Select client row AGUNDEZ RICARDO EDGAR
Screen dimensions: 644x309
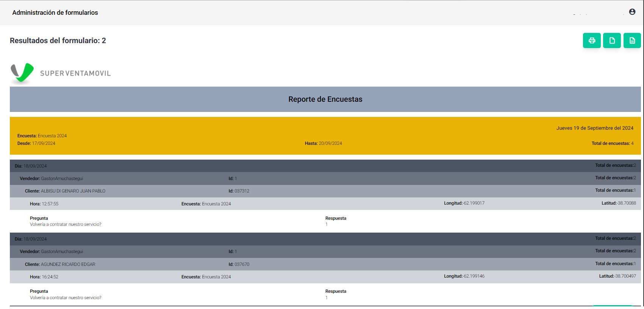pyautogui.click(x=325, y=264)
